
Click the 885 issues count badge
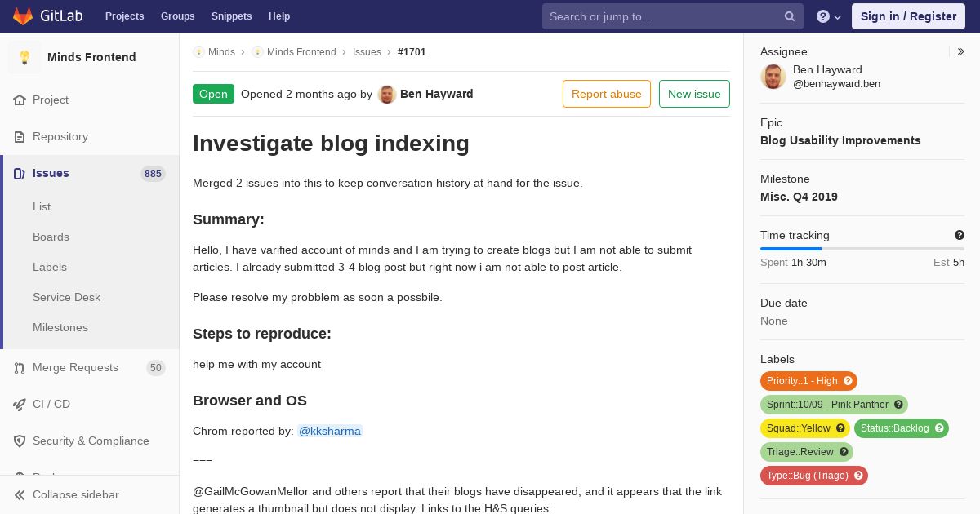pos(153,174)
